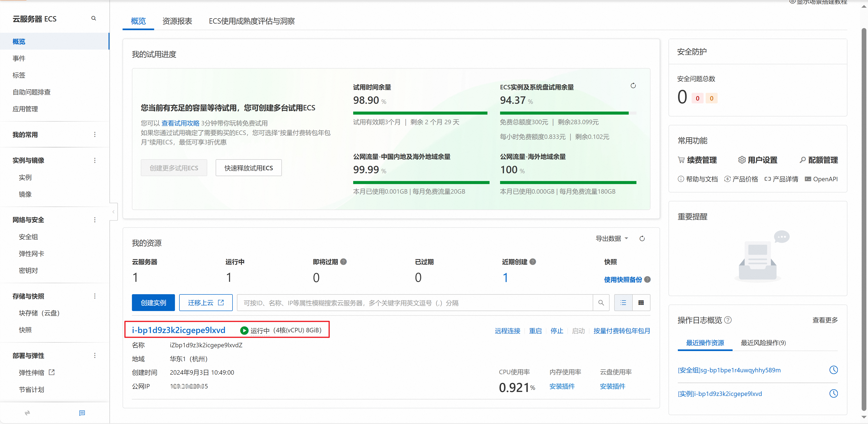Click the server search magnifier button
The image size is (868, 424).
pos(601,303)
